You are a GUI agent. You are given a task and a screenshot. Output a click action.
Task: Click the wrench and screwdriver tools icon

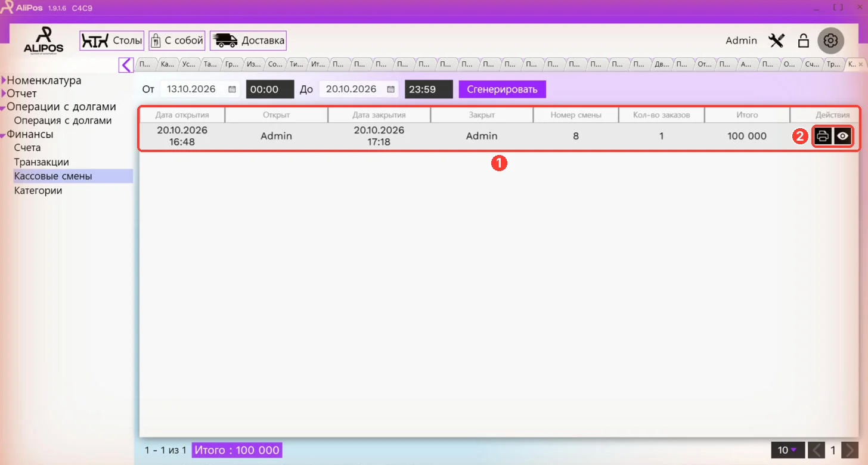coord(777,41)
